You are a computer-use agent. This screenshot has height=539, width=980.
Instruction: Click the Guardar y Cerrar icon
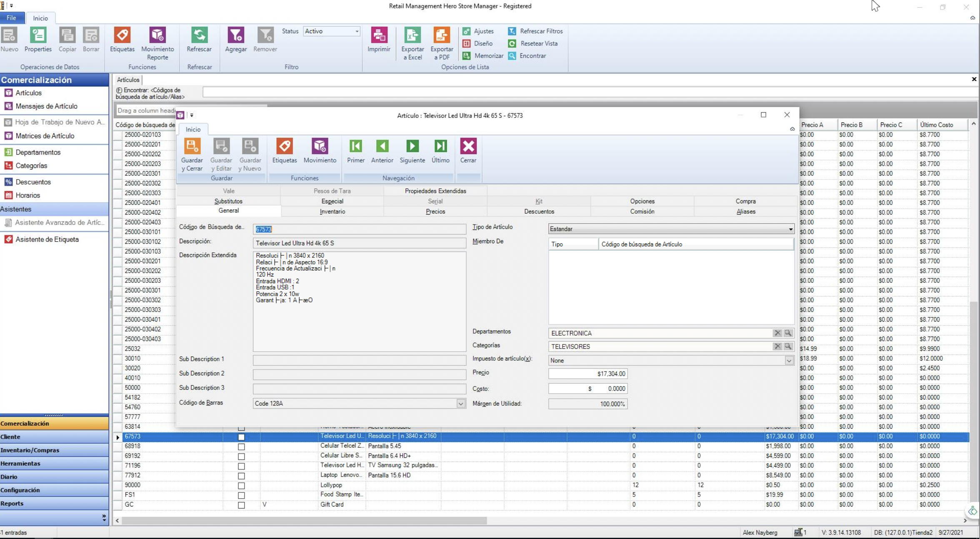point(192,147)
